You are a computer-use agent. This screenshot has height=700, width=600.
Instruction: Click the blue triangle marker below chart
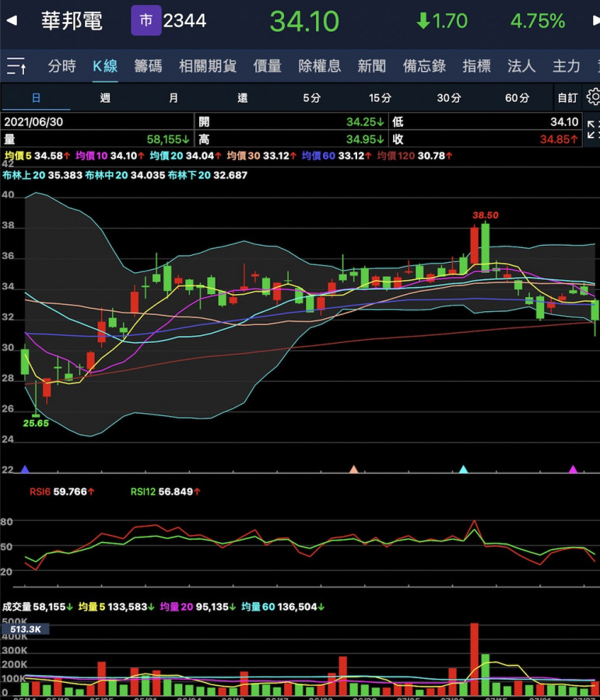click(25, 469)
